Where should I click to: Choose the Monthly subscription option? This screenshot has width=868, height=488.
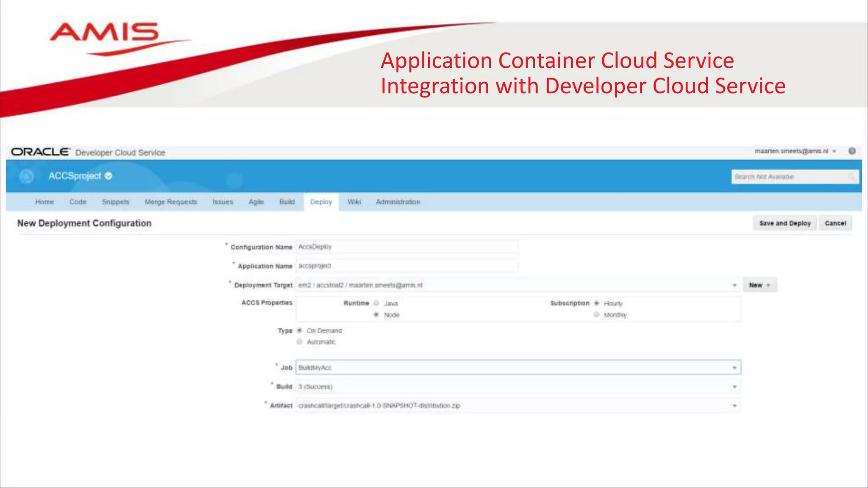coord(596,315)
